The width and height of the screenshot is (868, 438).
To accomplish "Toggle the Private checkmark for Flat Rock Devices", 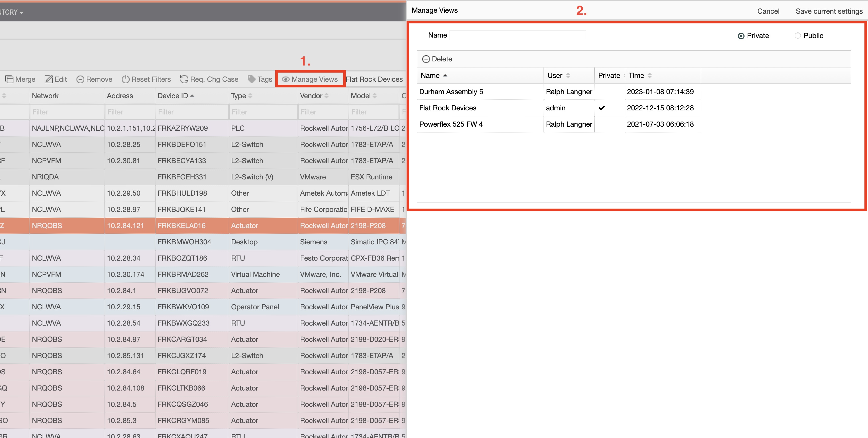I will pos(602,108).
